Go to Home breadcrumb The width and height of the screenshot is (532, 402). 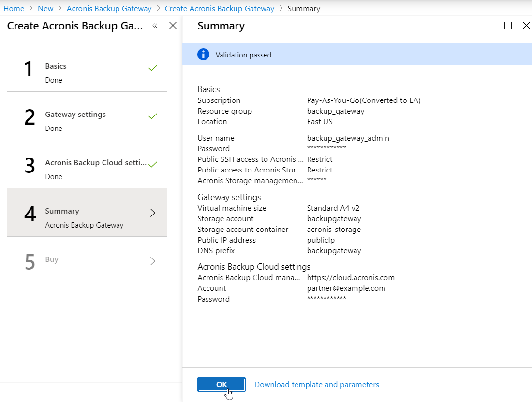click(x=14, y=9)
